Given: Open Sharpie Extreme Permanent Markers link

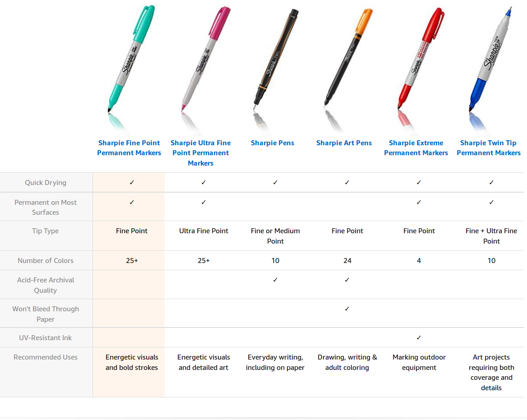Looking at the screenshot, I should (x=416, y=148).
